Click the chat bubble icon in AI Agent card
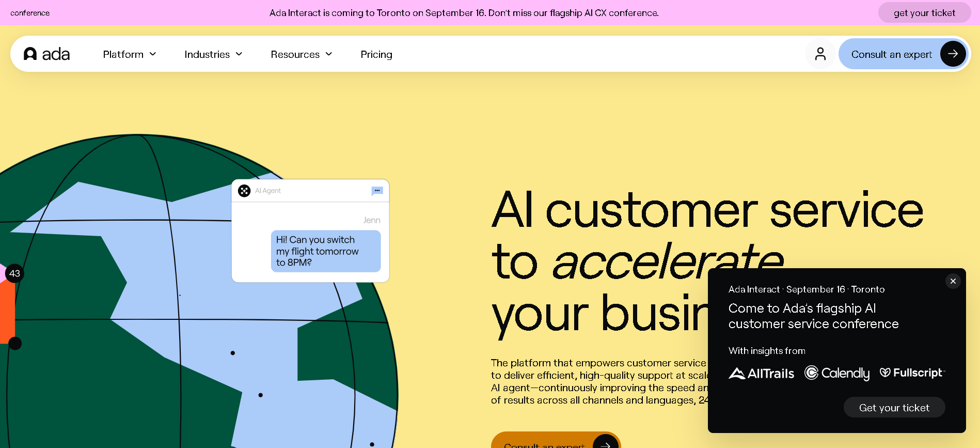This screenshot has height=448, width=980. [x=377, y=191]
